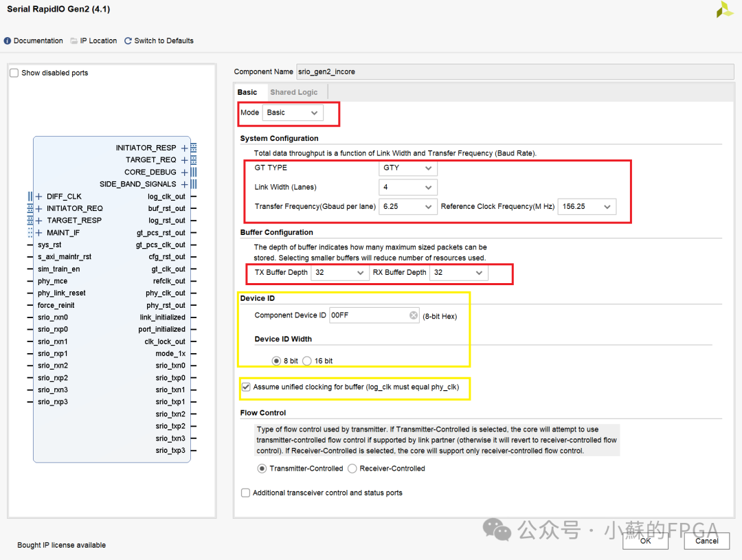Viewport: 742px width, 560px height.
Task: Expand the CORE_DEBUG port plus icon
Action: (185, 172)
